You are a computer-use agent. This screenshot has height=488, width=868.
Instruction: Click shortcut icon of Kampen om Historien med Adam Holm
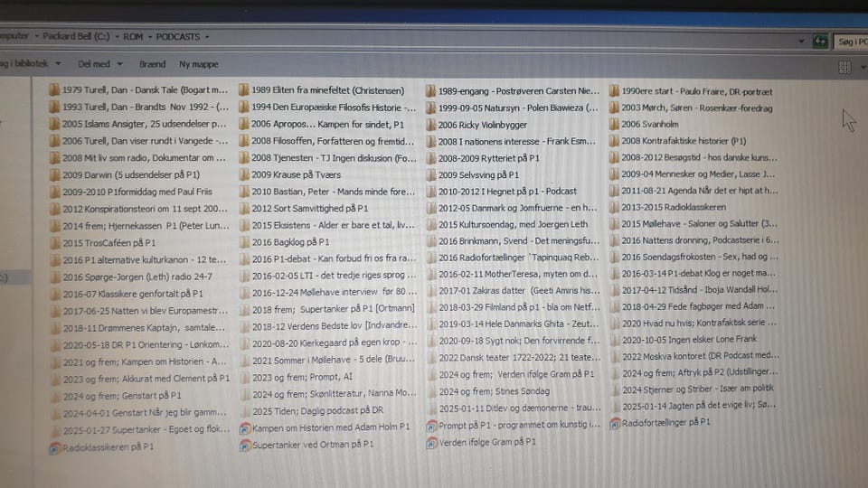[245, 427]
